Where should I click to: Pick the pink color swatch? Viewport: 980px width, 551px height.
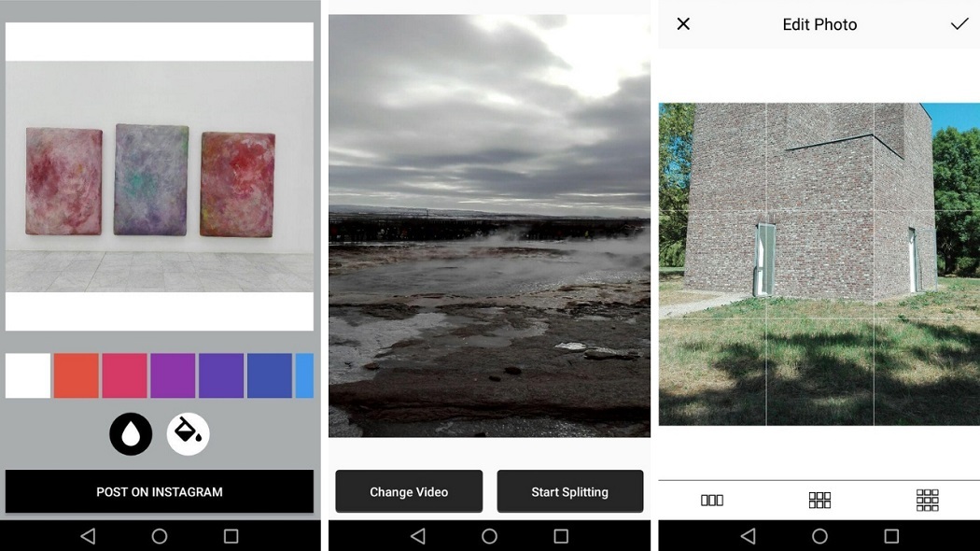[124, 375]
